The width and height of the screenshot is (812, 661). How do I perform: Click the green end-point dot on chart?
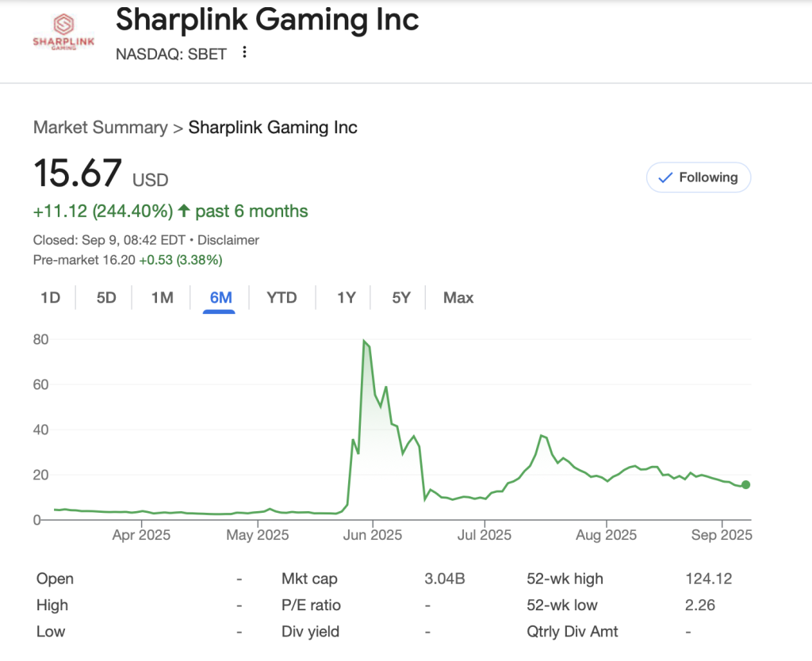(745, 484)
